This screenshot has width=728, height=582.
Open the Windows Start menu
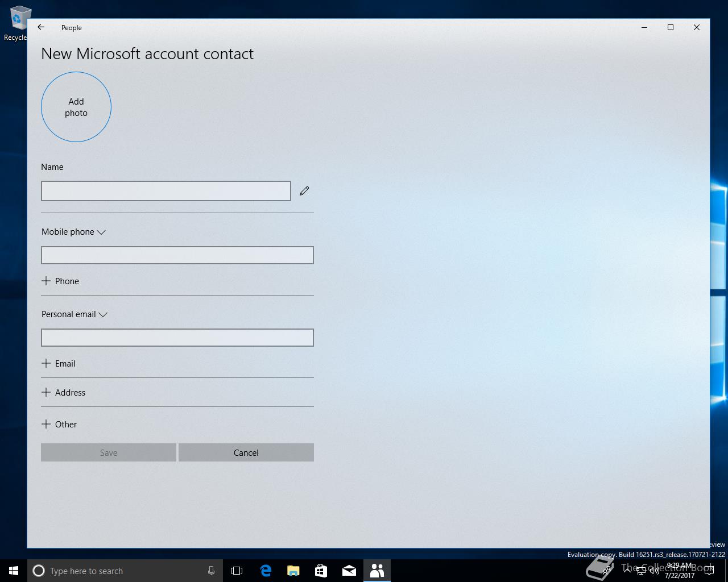tap(14, 571)
